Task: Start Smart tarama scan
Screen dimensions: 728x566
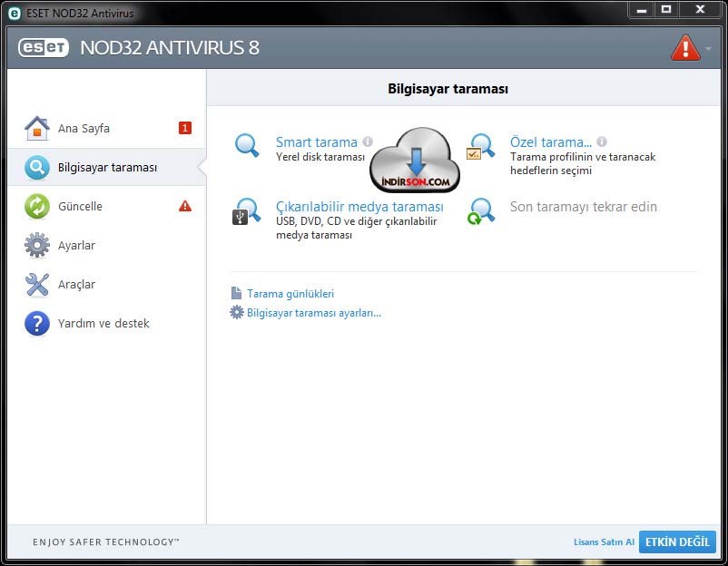Action: pos(317,142)
